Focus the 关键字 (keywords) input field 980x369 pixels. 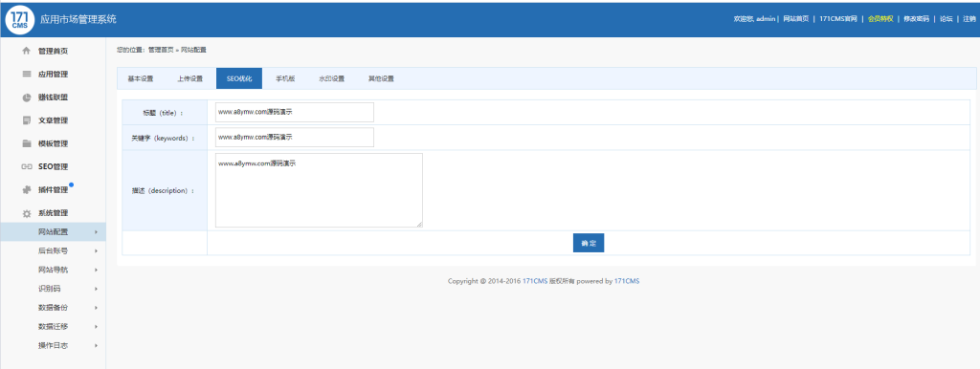[x=295, y=138]
